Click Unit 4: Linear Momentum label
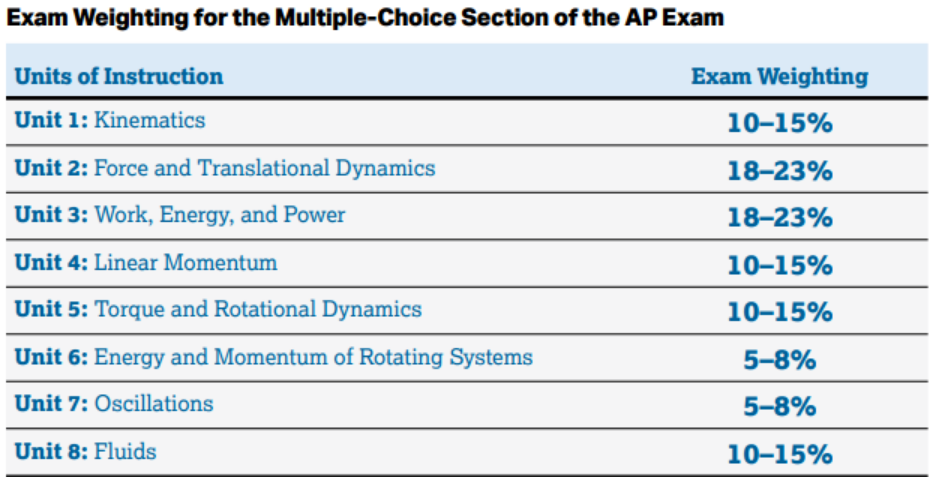This screenshot has width=933, height=483. 146,262
